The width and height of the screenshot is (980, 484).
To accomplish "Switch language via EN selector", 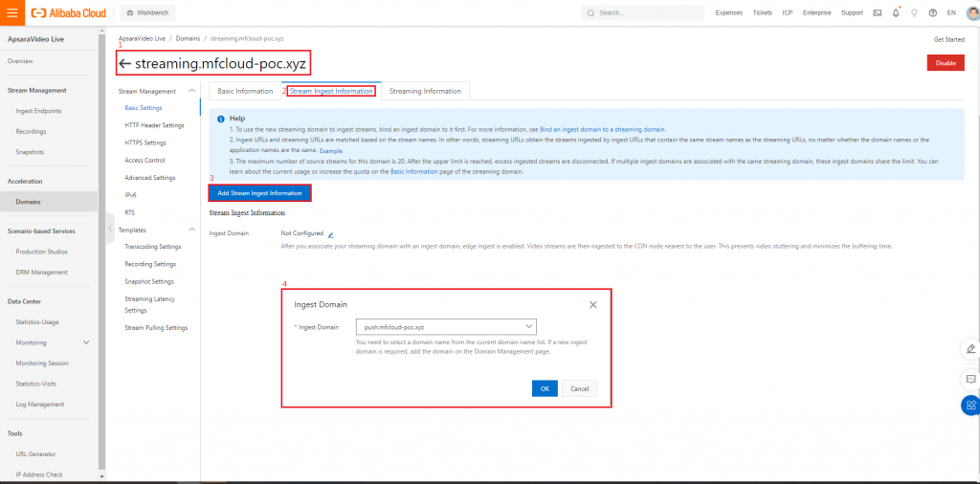I will 951,12.
